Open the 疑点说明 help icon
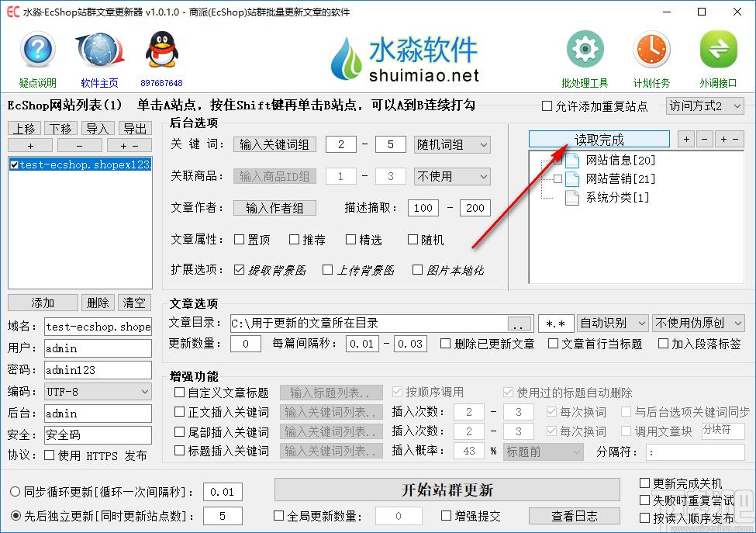756x533 pixels. click(x=38, y=50)
